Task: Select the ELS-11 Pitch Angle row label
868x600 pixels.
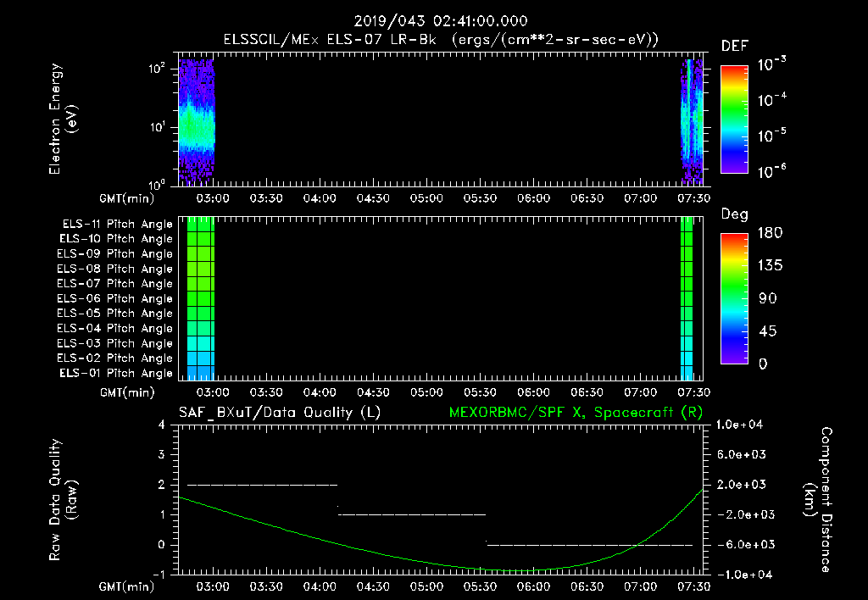Action: [x=117, y=225]
